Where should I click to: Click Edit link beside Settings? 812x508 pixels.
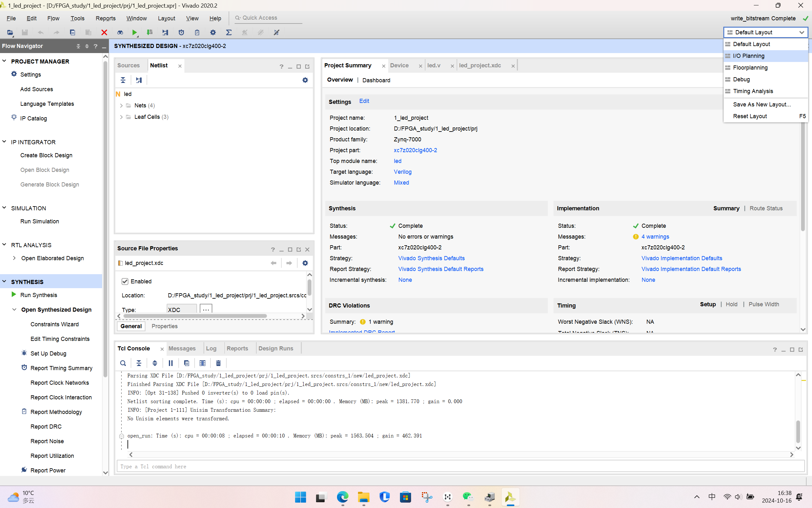click(x=364, y=101)
